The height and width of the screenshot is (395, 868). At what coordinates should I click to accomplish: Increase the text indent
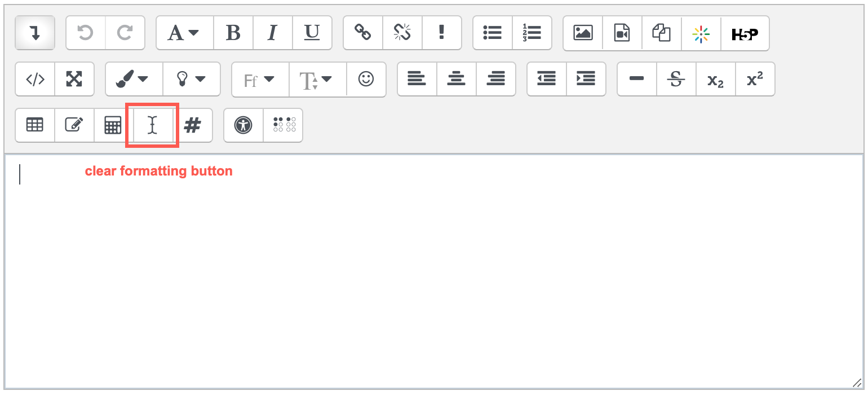point(586,79)
